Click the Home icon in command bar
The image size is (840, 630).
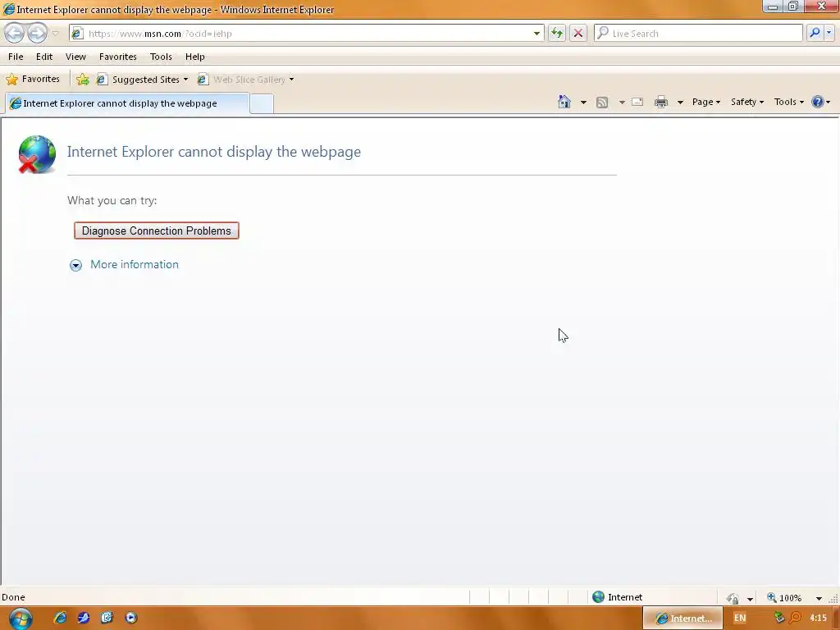click(x=564, y=102)
